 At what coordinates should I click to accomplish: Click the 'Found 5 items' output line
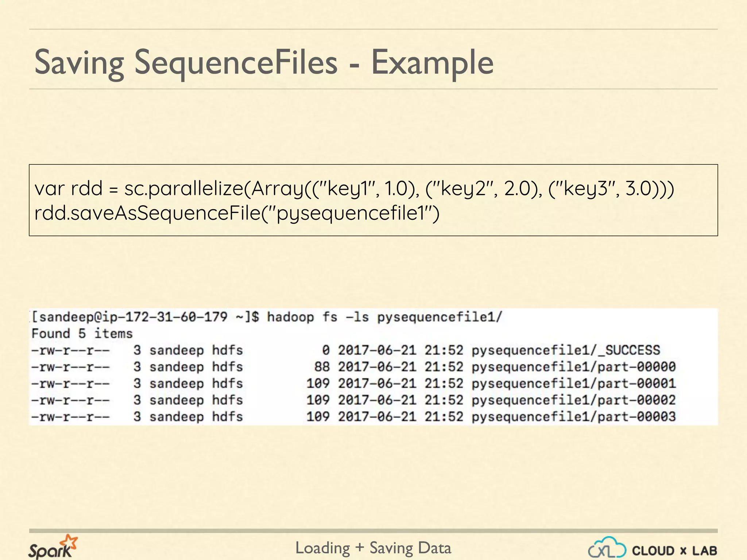pos(82,334)
